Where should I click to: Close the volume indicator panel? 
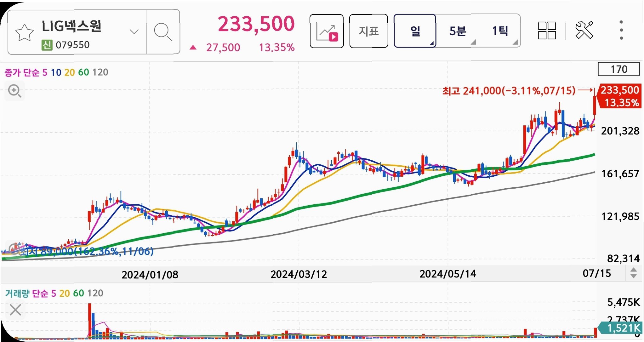15,310
